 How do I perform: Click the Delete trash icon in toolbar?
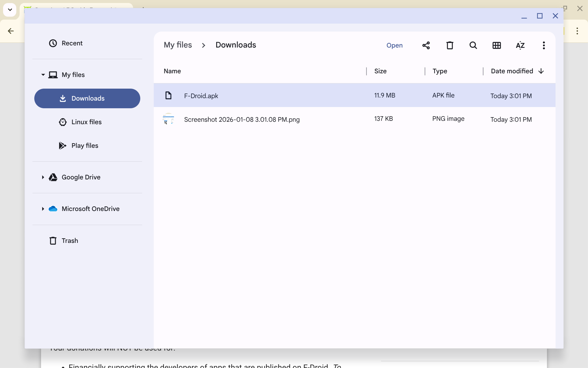[x=450, y=45]
